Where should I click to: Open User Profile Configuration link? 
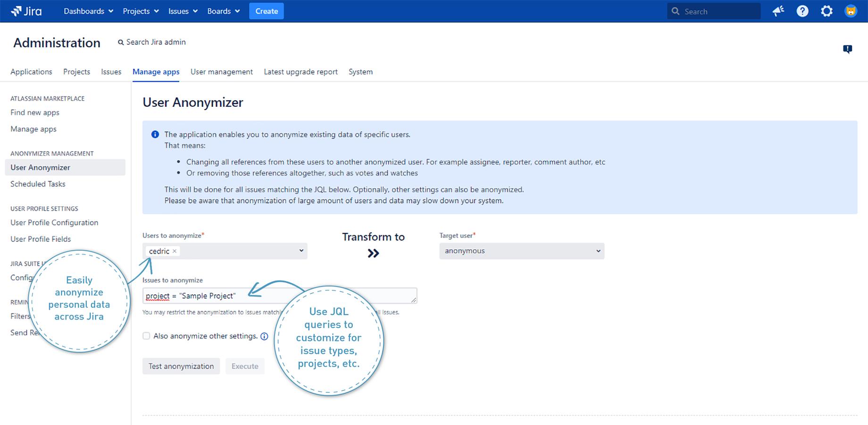point(54,222)
